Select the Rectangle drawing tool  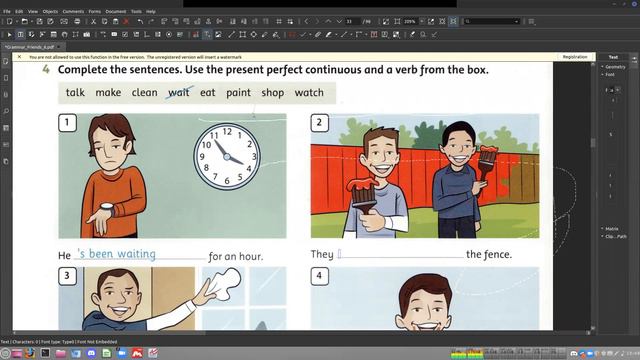242,35
